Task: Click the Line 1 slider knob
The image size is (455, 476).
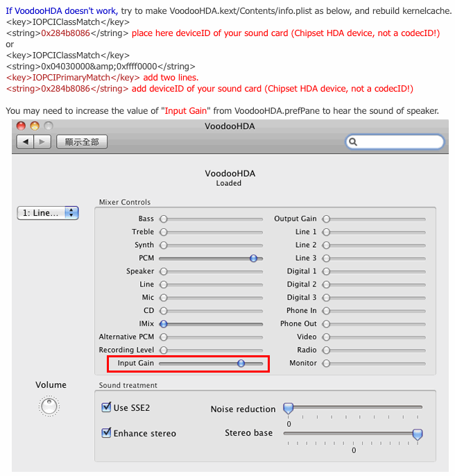Action: (326, 232)
